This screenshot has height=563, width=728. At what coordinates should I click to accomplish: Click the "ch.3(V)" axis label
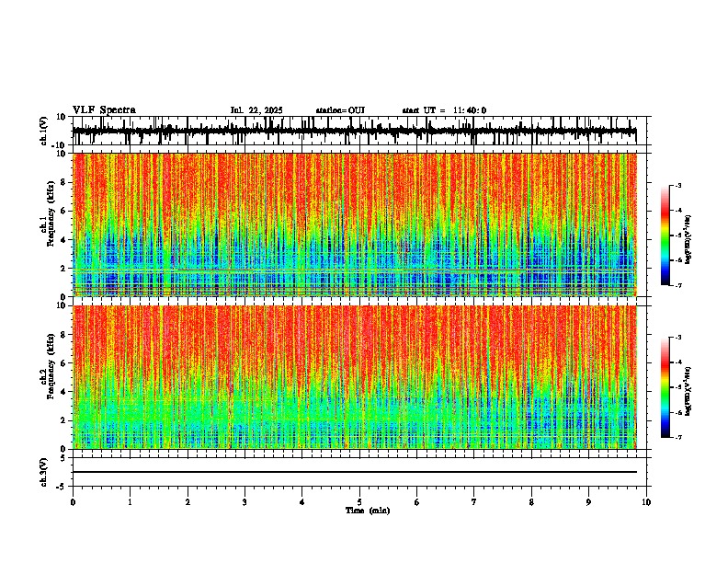pyautogui.click(x=44, y=473)
